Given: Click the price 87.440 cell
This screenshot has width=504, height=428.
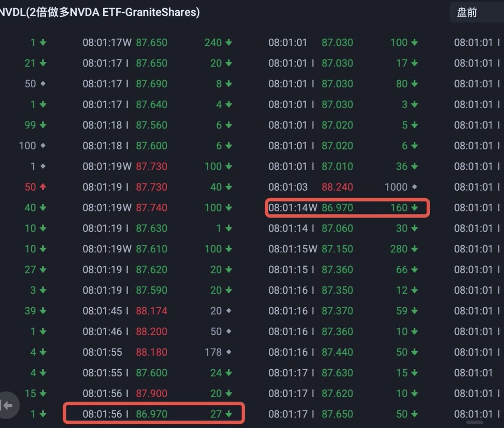Looking at the screenshot, I should (337, 352).
